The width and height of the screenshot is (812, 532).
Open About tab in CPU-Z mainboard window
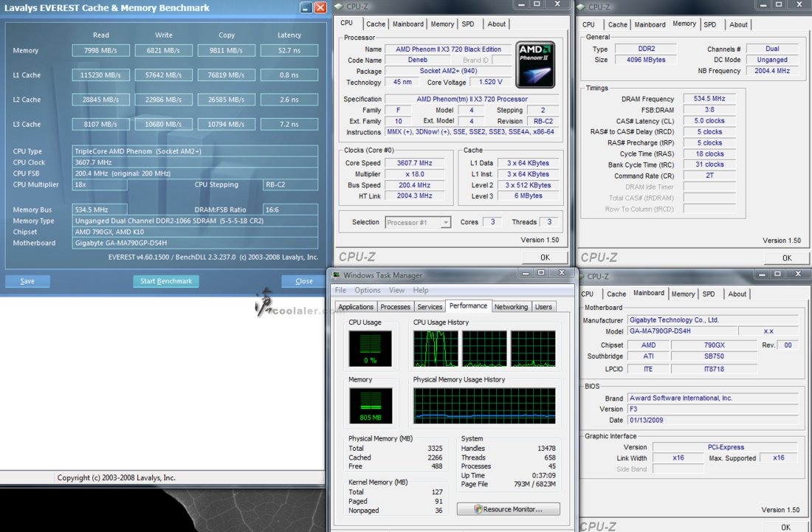click(737, 294)
